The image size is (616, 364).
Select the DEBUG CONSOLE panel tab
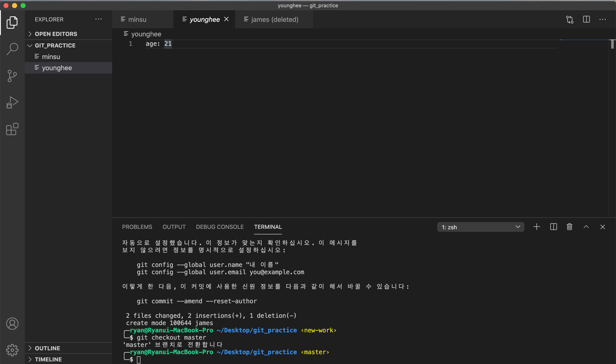click(220, 227)
